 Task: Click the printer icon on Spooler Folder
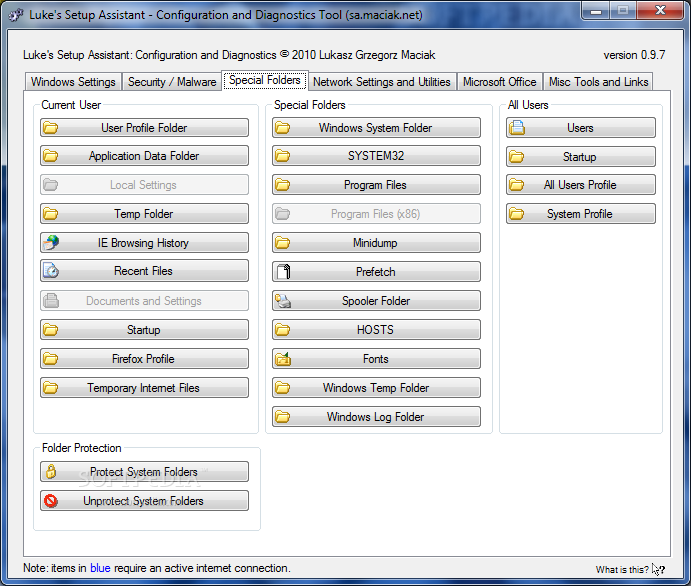[x=283, y=301]
